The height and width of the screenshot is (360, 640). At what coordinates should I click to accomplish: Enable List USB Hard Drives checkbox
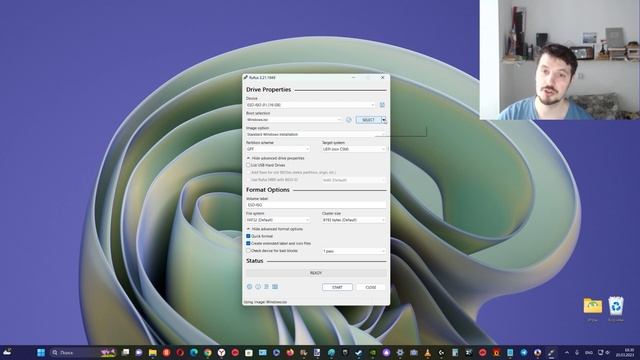click(x=248, y=165)
